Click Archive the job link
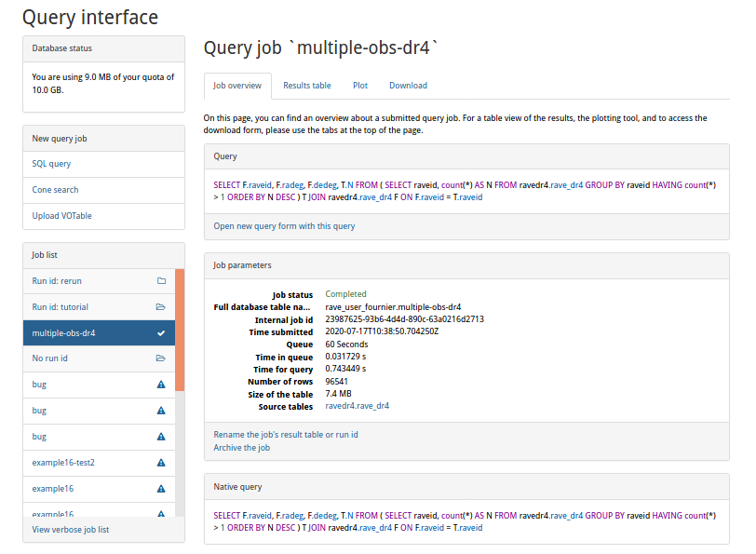The width and height of the screenshot is (756, 554). (241, 448)
